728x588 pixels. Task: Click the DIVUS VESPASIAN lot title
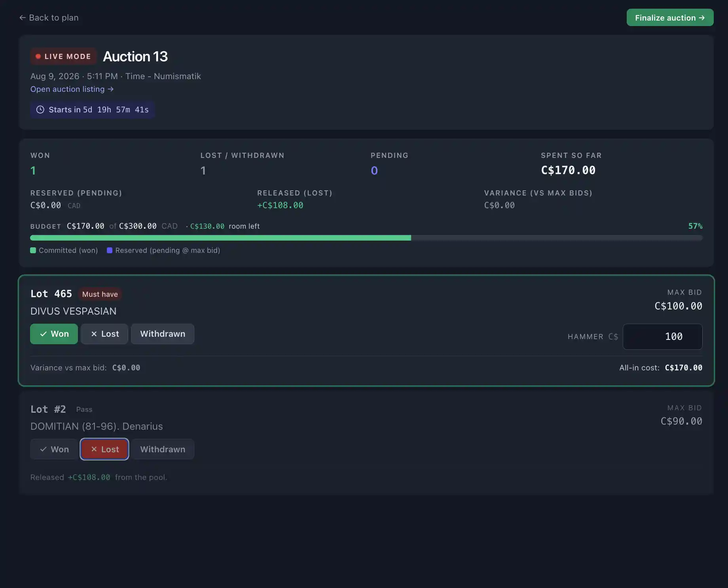point(74,311)
